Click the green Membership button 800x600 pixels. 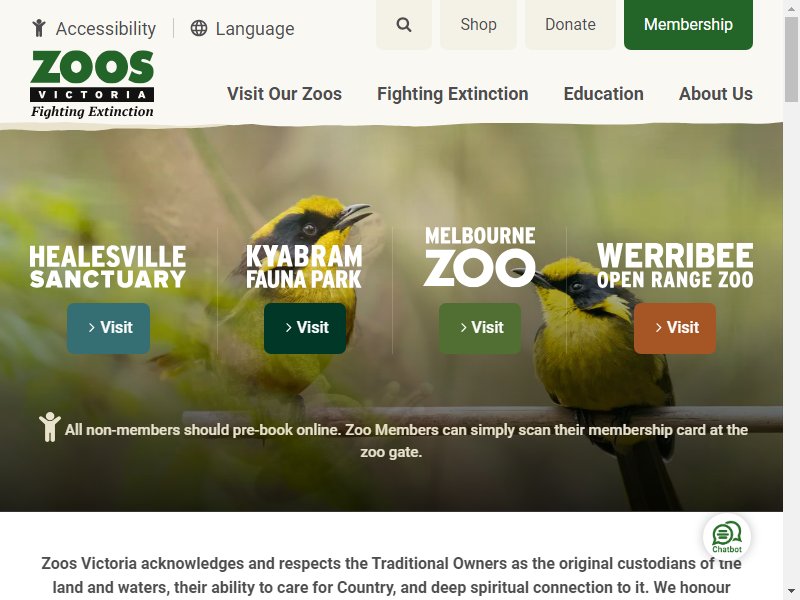pos(688,24)
